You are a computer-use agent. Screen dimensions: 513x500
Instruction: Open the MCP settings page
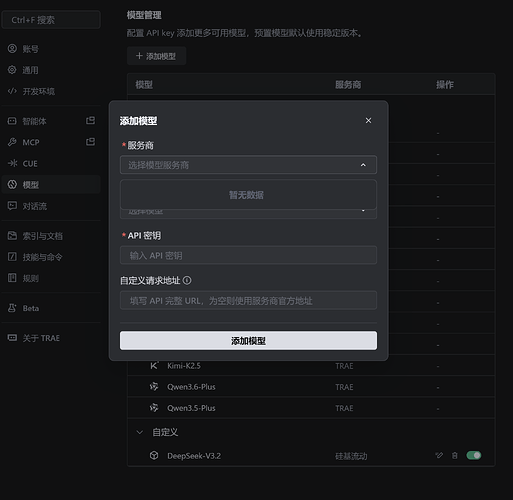click(x=51, y=142)
